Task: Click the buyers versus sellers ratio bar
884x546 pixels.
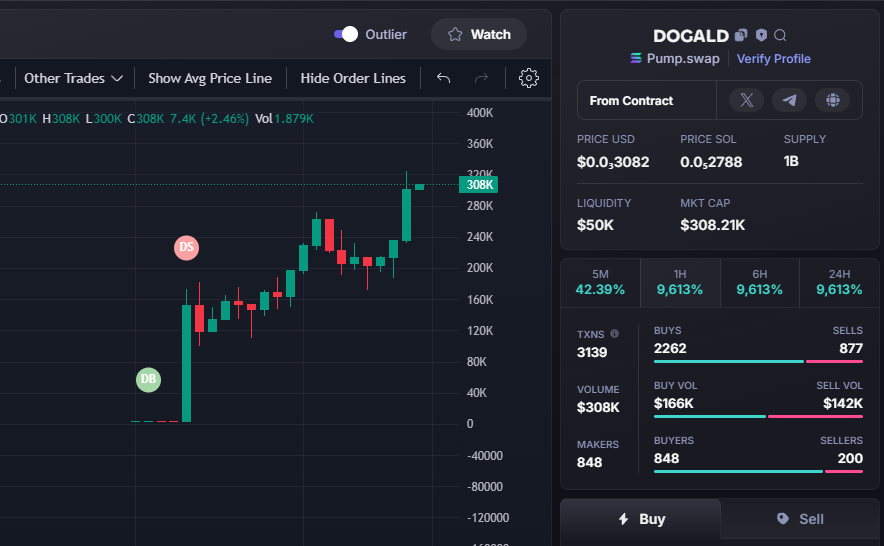Action: [x=758, y=472]
